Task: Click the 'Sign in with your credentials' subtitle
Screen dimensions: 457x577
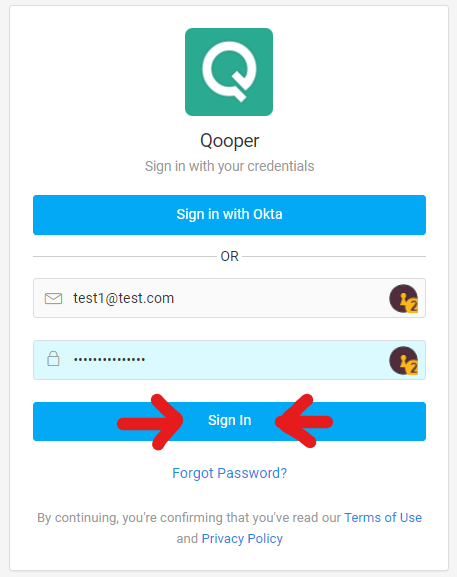Action: [230, 166]
